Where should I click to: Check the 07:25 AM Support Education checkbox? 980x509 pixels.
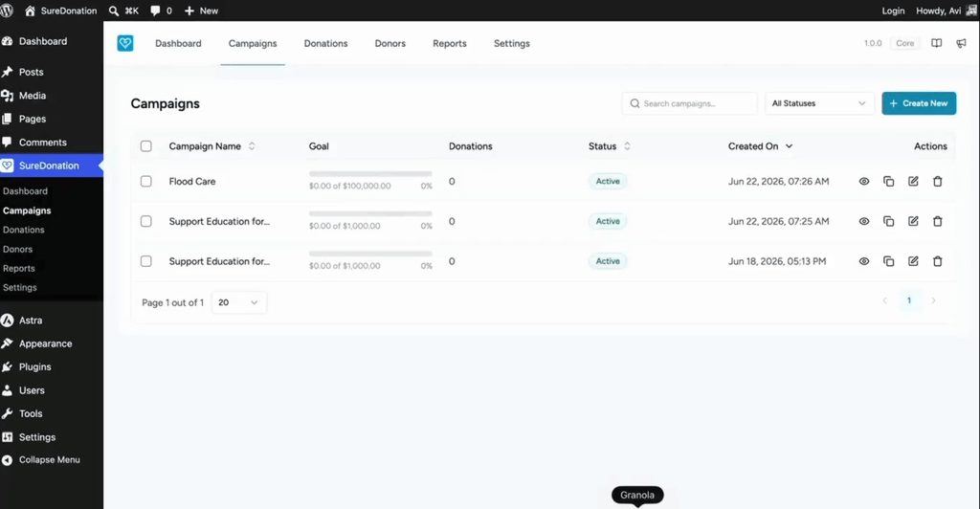[145, 221]
